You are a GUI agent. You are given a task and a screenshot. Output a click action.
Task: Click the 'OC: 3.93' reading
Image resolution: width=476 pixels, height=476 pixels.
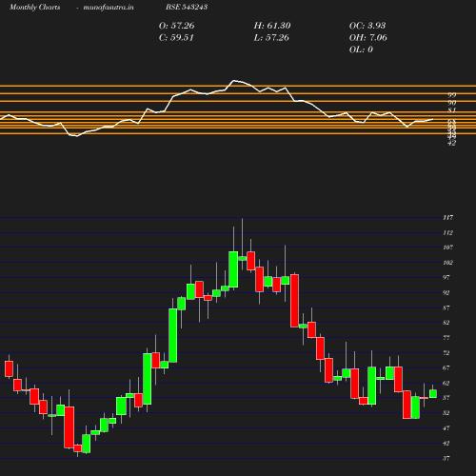coord(367,26)
